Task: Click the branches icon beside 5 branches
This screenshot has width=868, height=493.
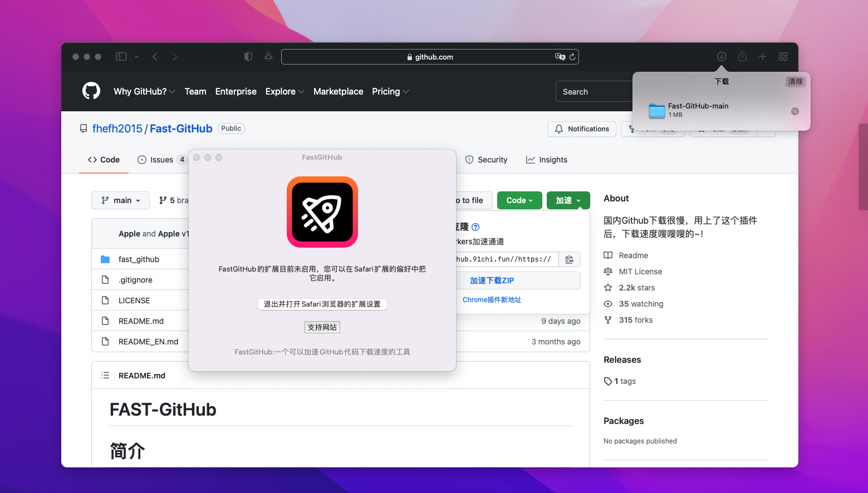Action: pyautogui.click(x=163, y=200)
